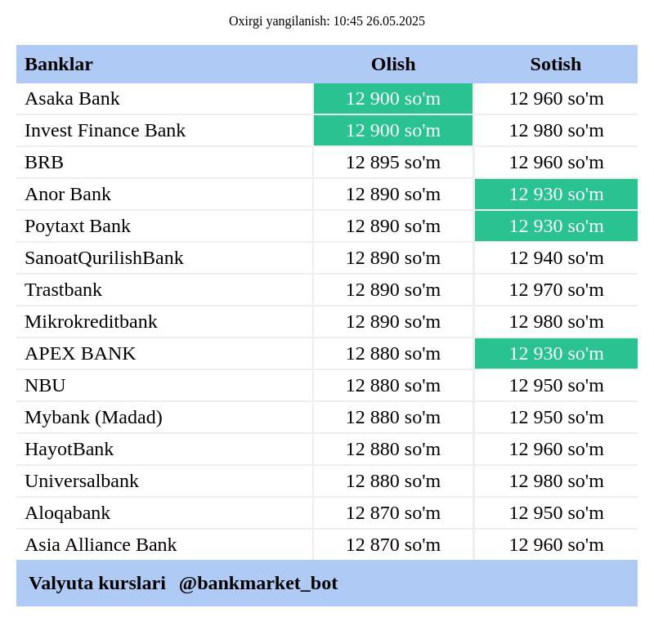This screenshot has width=654, height=644.
Task: Click Aloqabank's 12 870 so'm buy rate
Action: tap(393, 513)
